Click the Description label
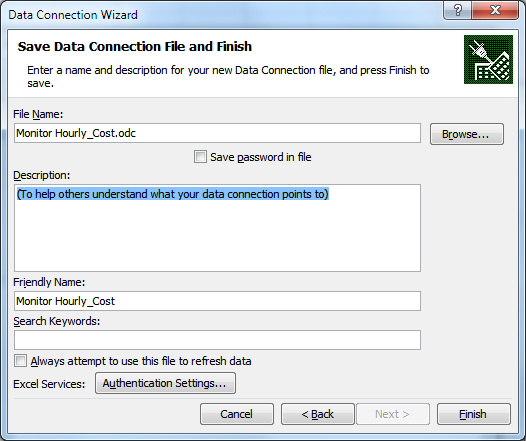This screenshot has width=526, height=441. point(42,175)
